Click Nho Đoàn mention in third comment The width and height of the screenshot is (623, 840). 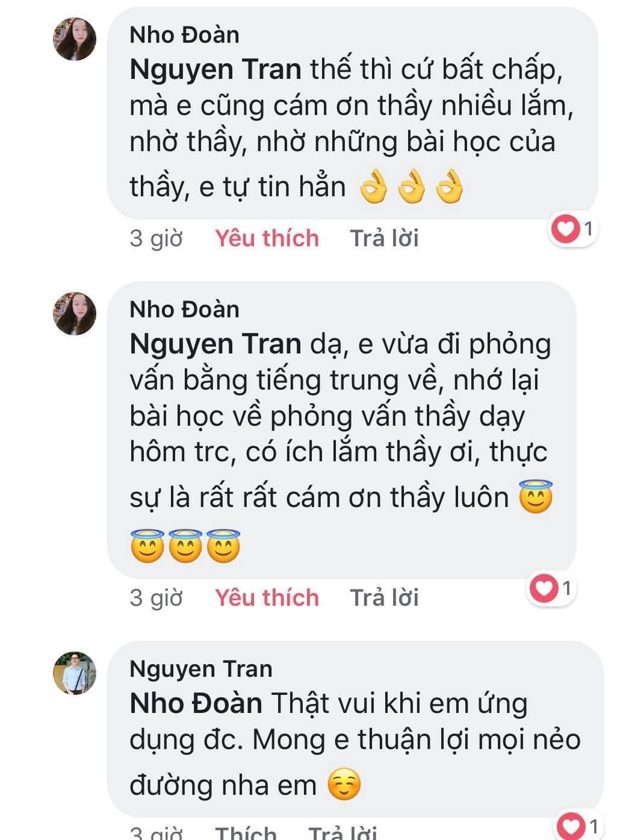(196, 703)
